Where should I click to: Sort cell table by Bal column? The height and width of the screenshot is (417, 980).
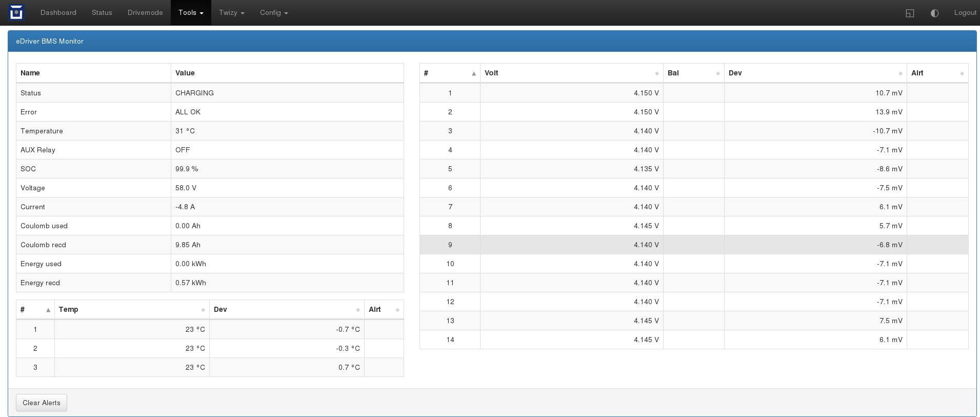point(693,73)
